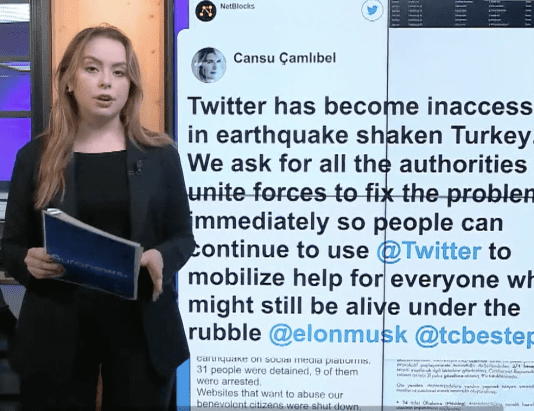534x411 pixels.
Task: Click the line "in earthquake shaken Turkey"
Action: click(x=361, y=136)
